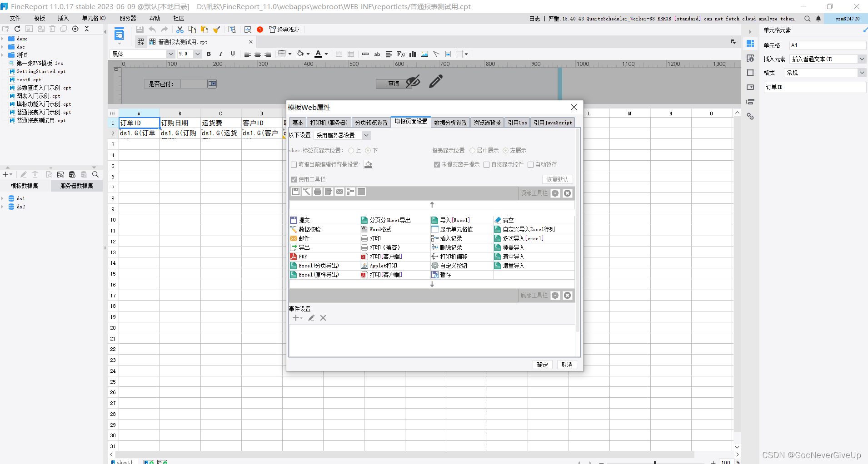Switch to 分页预览设置 tab
The image size is (868, 464).
click(x=371, y=123)
